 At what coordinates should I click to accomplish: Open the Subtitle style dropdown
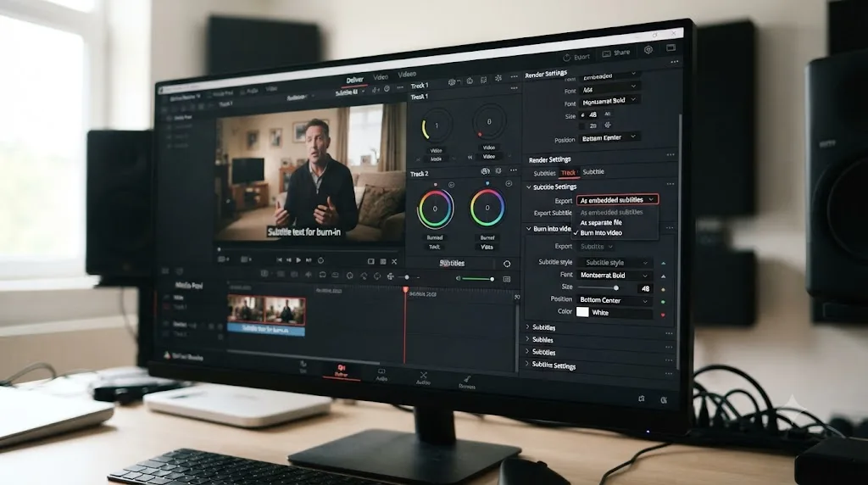click(615, 263)
